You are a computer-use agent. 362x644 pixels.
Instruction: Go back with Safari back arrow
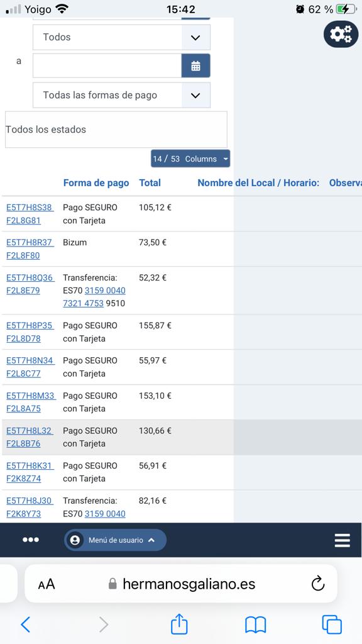pos(25,625)
